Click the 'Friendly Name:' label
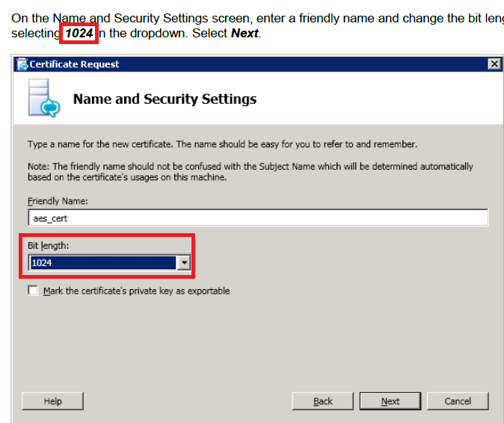 [x=56, y=201]
